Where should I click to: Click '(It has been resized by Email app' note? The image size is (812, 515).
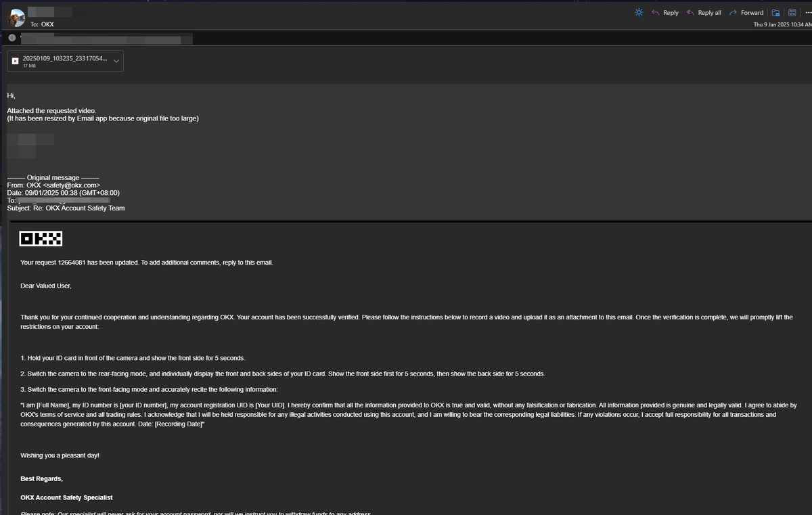tap(103, 118)
